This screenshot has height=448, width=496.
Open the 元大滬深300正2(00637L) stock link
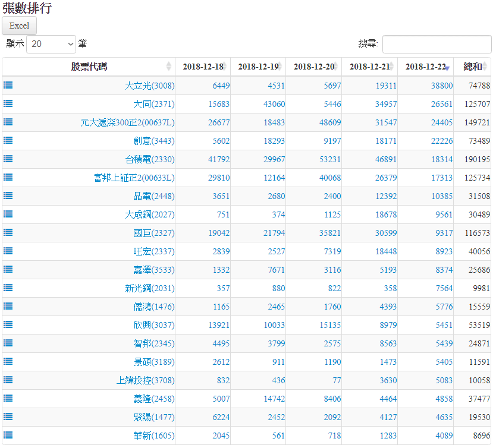point(127,122)
